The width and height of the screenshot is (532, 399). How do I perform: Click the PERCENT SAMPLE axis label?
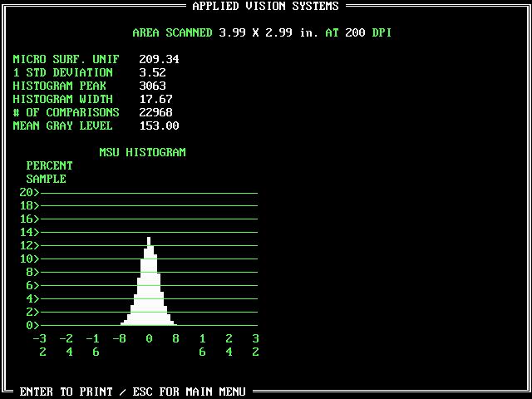click(49, 172)
